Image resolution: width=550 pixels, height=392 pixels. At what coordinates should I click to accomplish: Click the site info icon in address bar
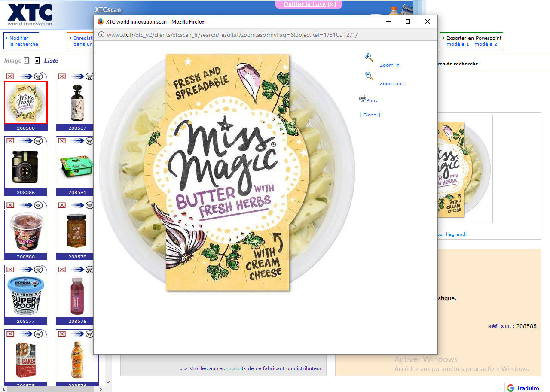tap(101, 35)
